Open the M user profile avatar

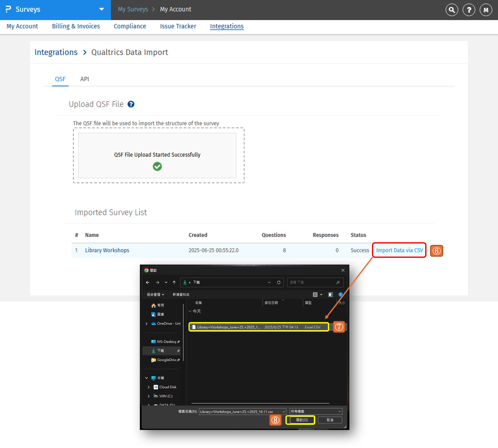pos(486,10)
